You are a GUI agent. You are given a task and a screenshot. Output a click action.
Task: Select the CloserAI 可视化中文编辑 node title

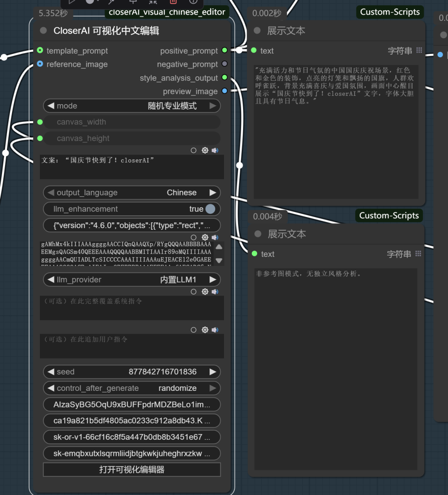point(106,31)
